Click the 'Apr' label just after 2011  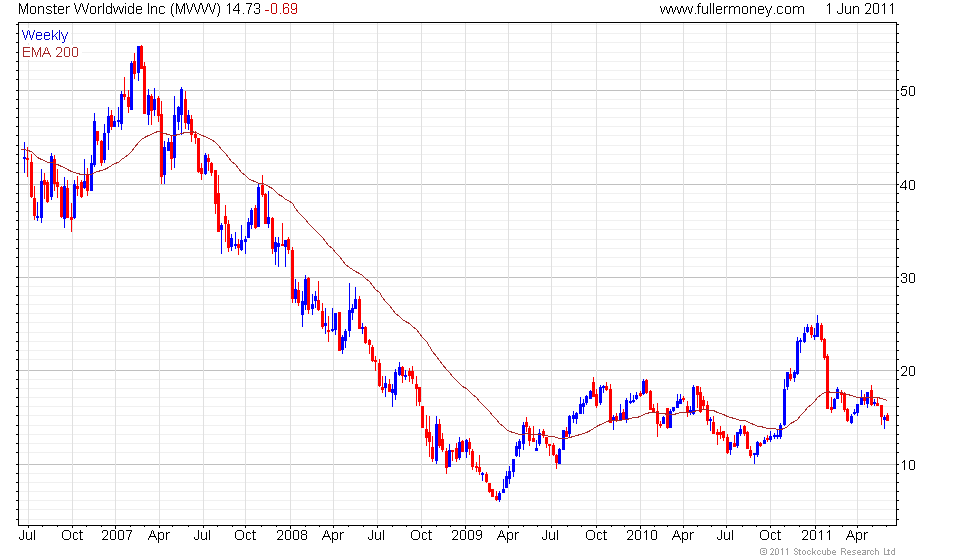point(857,536)
